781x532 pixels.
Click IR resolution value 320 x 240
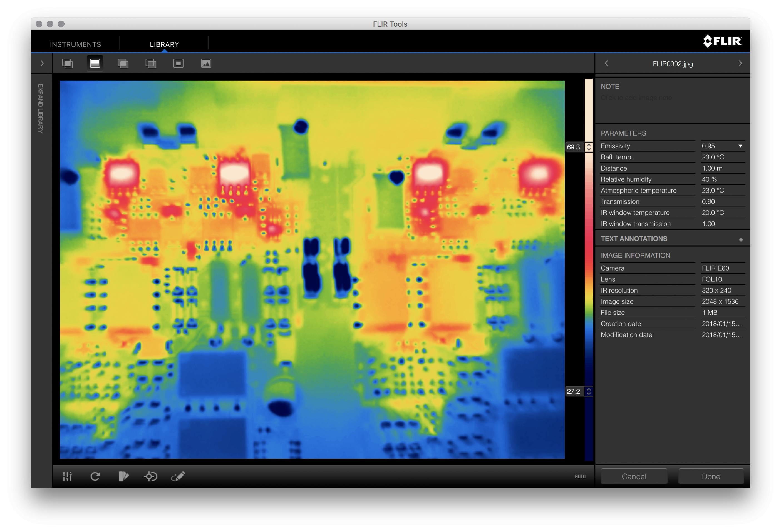[716, 290]
